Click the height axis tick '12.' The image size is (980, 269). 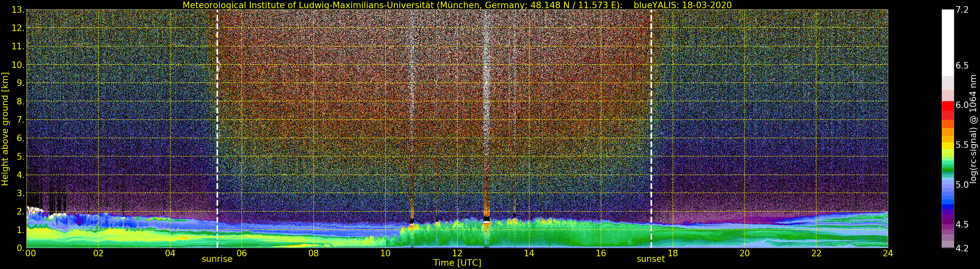[x=18, y=28]
